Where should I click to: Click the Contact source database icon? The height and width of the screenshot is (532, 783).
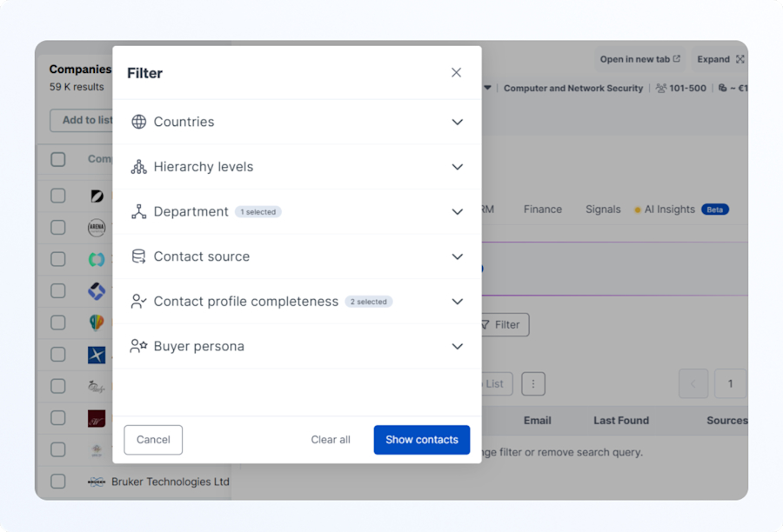point(139,256)
